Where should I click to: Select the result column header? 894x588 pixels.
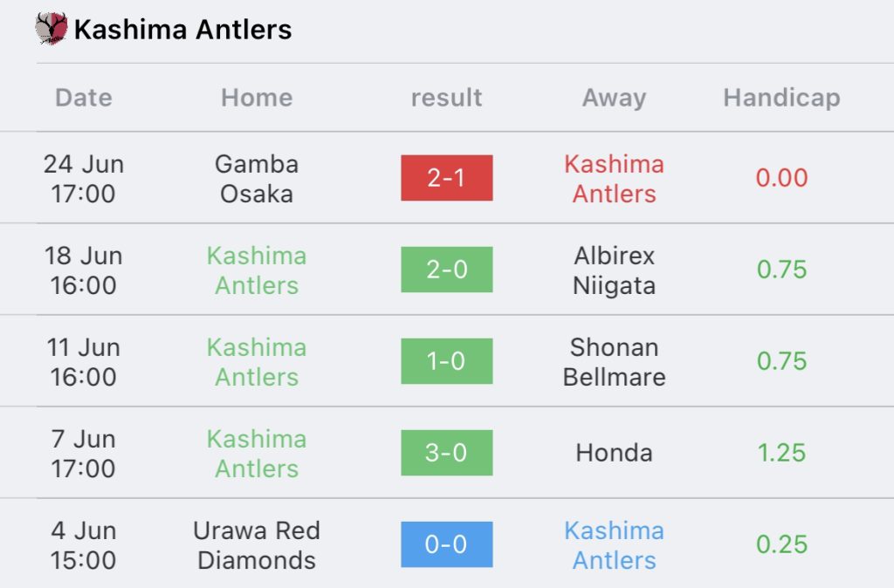point(446,98)
